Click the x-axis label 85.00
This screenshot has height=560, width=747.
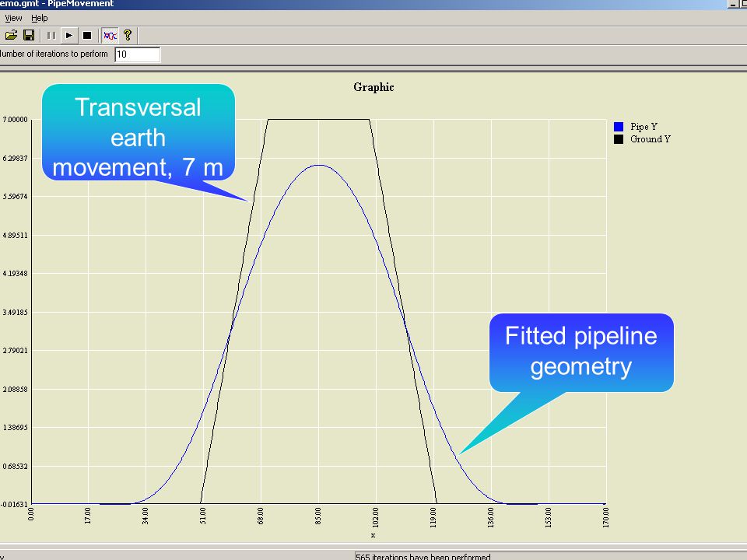[x=317, y=516]
